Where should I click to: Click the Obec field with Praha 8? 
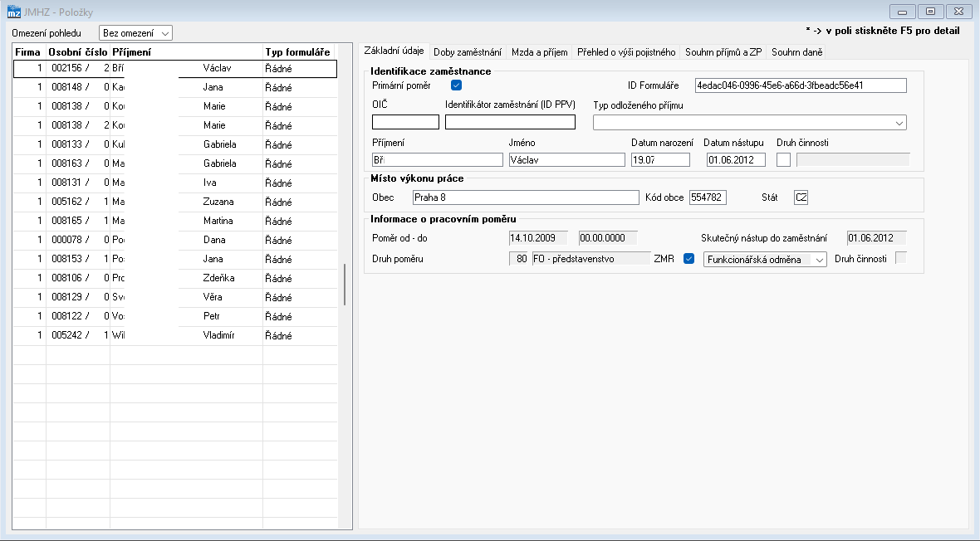pos(527,197)
